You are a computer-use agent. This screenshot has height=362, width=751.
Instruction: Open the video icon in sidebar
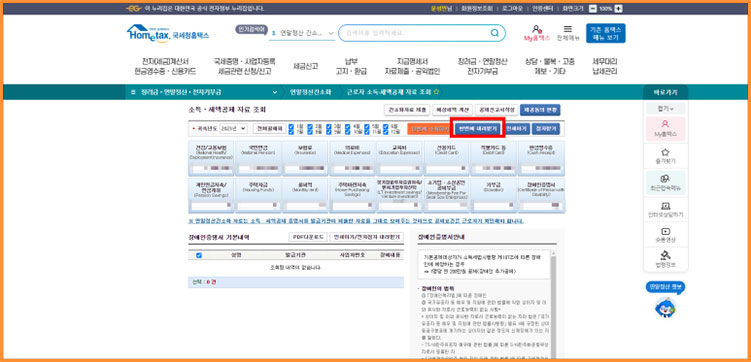[664, 235]
